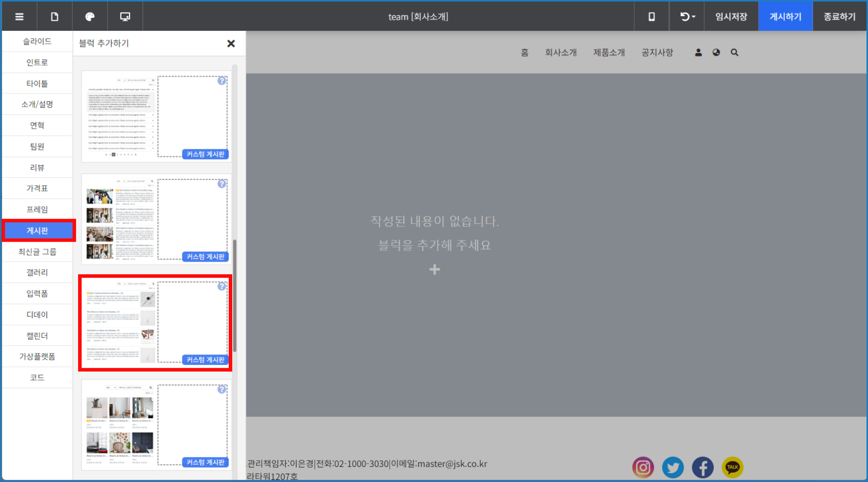The image size is (868, 482).
Task: Select the 갤러리 category
Action: (37, 272)
